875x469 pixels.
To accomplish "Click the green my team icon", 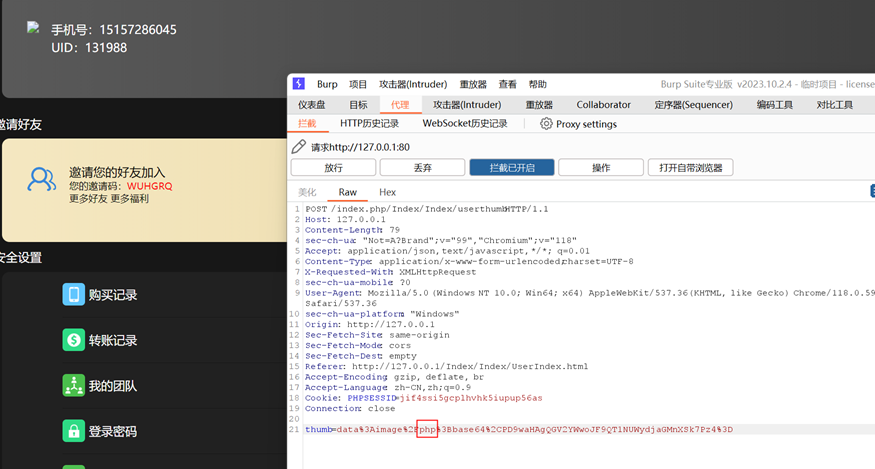I will point(74,385).
